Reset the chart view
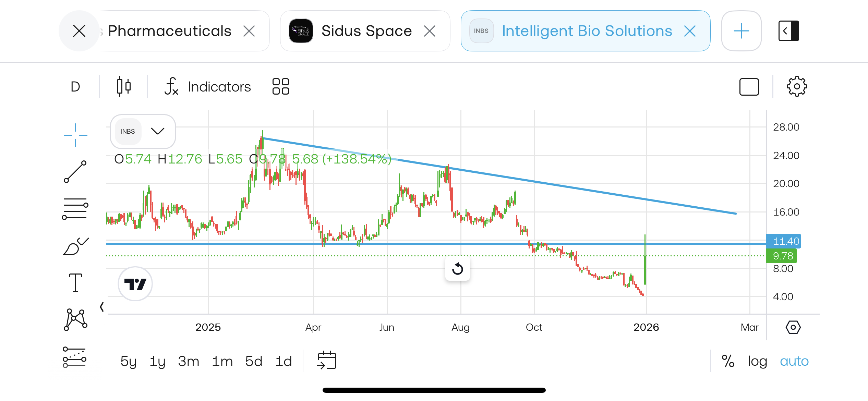This screenshot has height=401, width=868. 458,269
